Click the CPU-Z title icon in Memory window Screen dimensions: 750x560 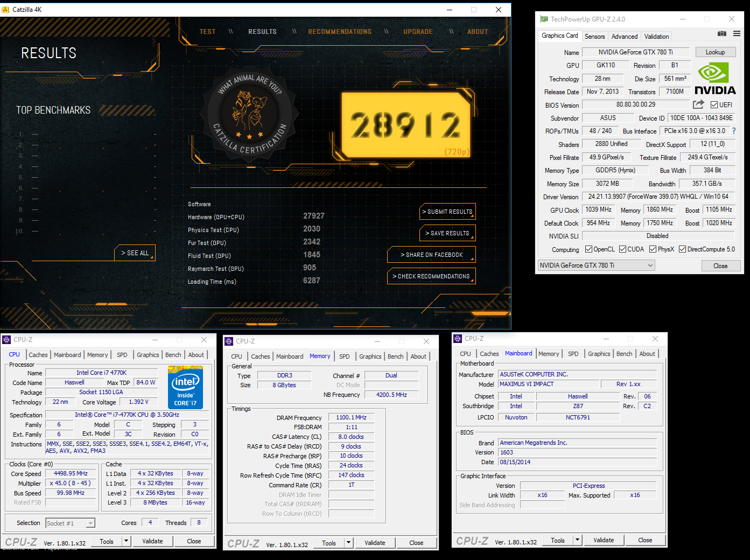[x=229, y=341]
